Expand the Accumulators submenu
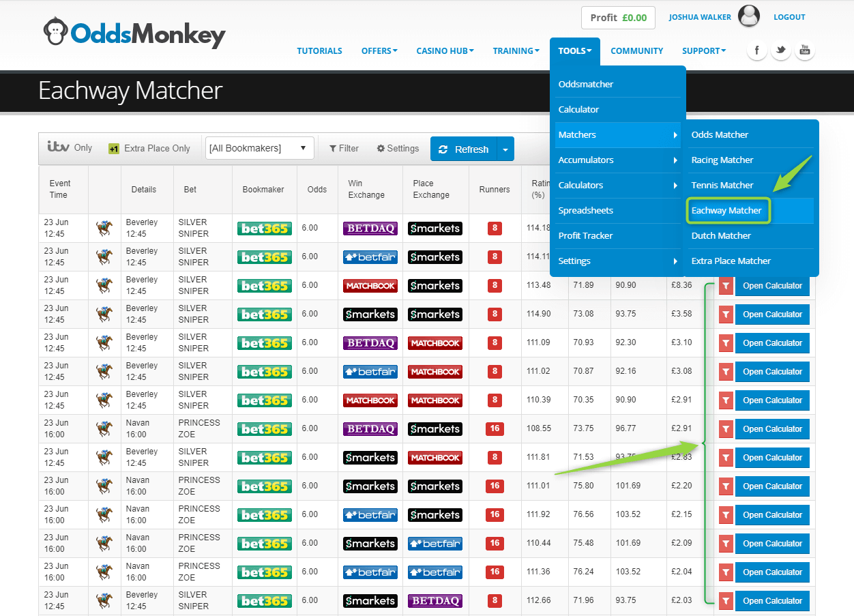Viewport: 854px width, 616px height. tap(618, 160)
